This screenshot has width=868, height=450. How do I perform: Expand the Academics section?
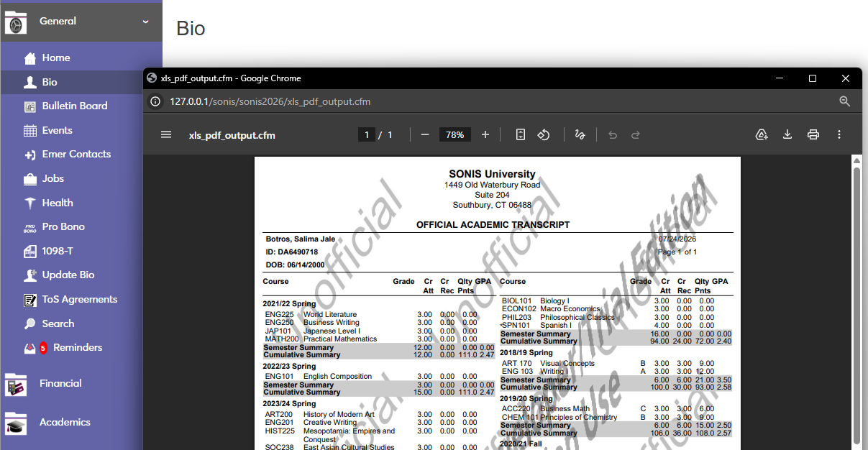[65, 422]
